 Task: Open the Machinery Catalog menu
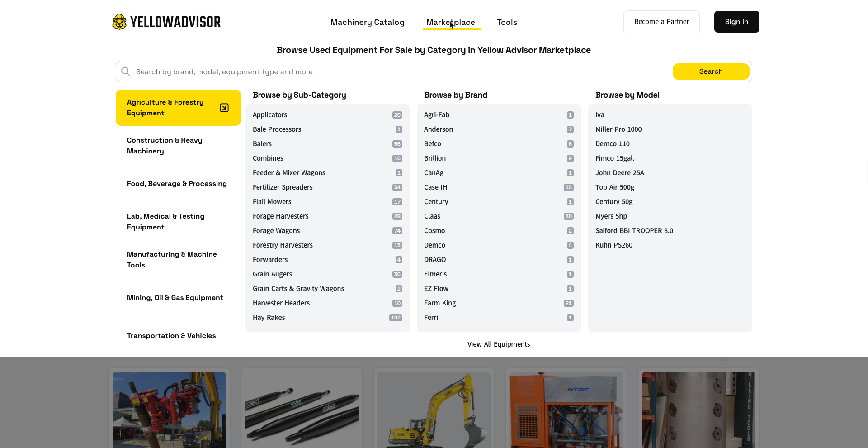tap(367, 22)
